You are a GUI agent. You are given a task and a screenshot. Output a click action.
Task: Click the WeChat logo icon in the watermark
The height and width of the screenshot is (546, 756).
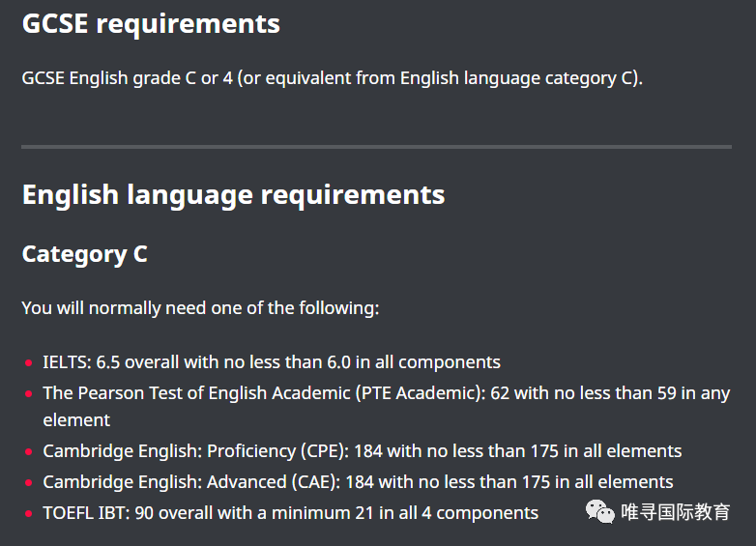click(599, 512)
